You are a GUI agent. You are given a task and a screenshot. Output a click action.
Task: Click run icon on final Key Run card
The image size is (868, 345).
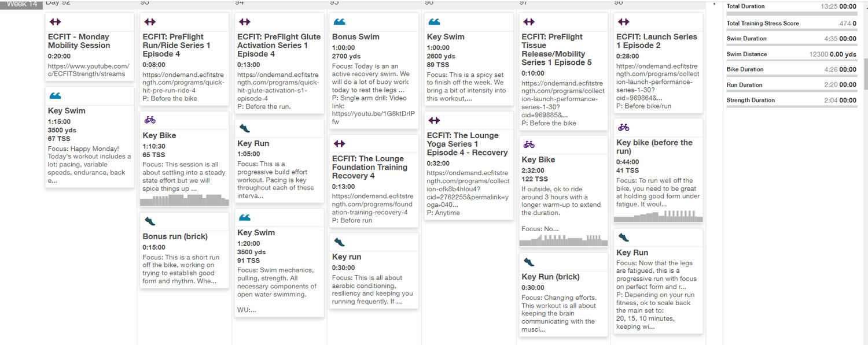[624, 238]
